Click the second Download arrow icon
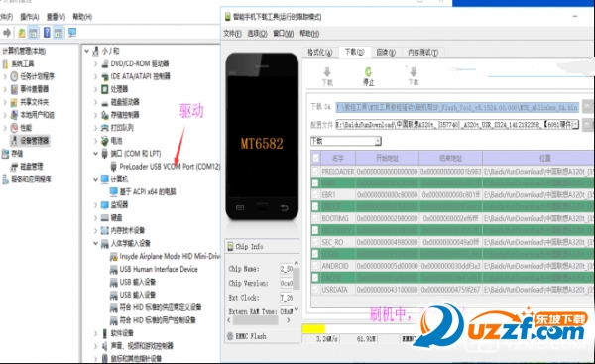This screenshot has height=364, width=595. (414, 72)
